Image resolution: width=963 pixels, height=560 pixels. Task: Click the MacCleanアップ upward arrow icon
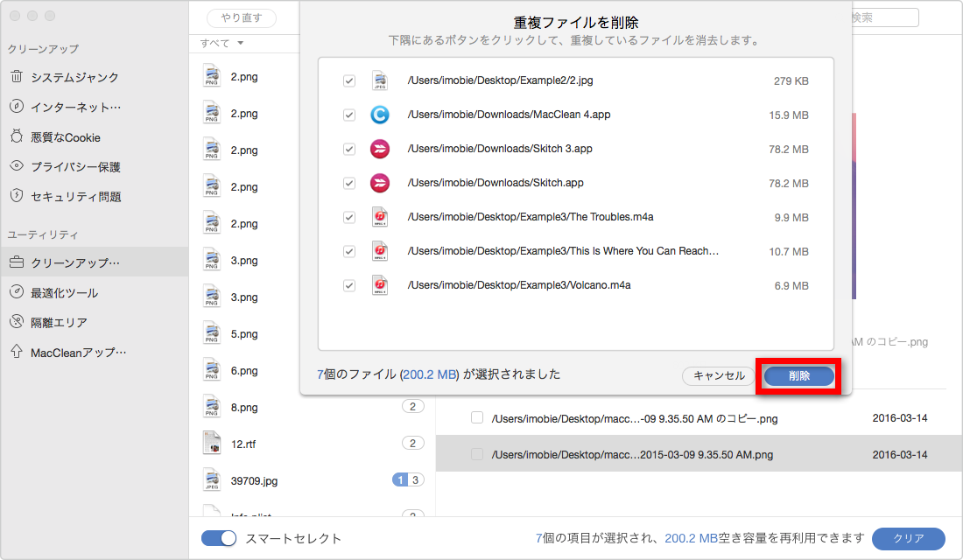point(17,351)
